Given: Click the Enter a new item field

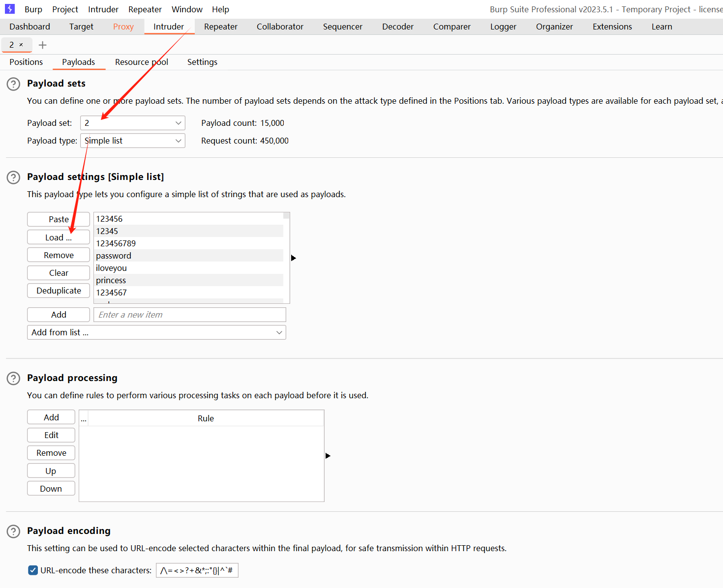Looking at the screenshot, I should [x=190, y=315].
